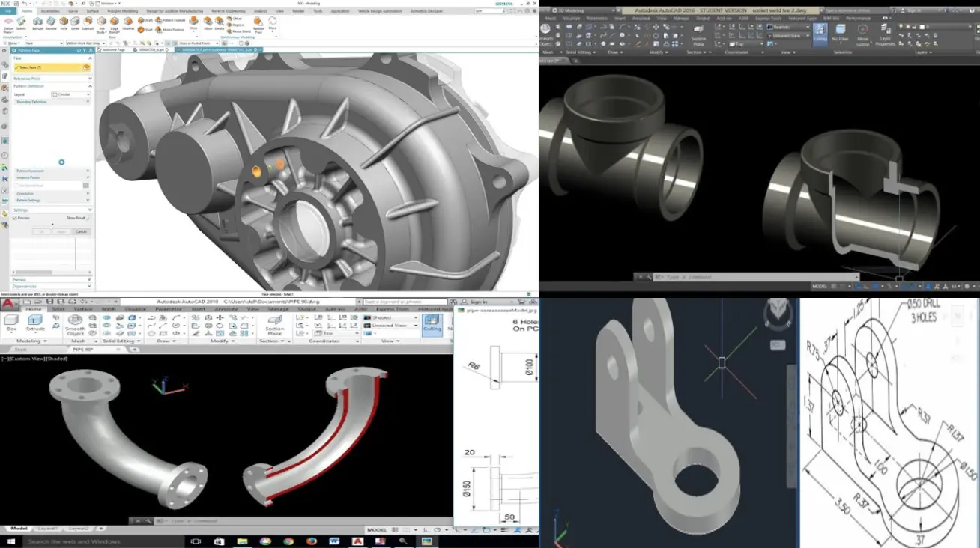Switch to the Layout1 tab
The width and height of the screenshot is (980, 548).
(48, 529)
